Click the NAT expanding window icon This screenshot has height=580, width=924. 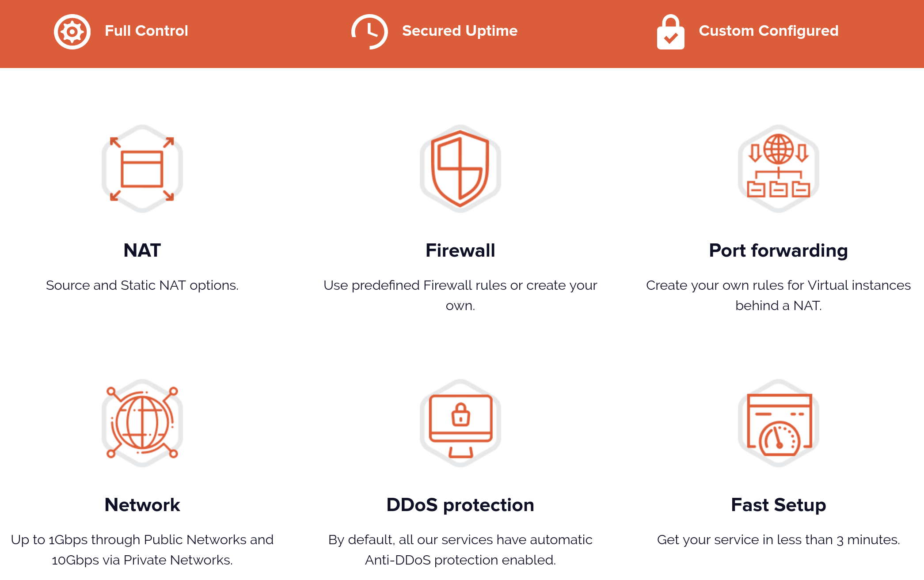click(142, 169)
